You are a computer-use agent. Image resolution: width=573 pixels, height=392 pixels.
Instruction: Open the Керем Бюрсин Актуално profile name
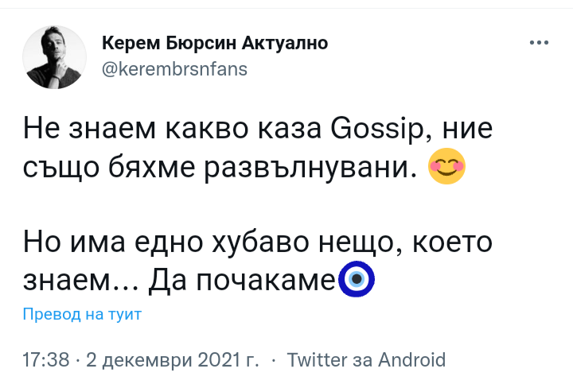214,43
